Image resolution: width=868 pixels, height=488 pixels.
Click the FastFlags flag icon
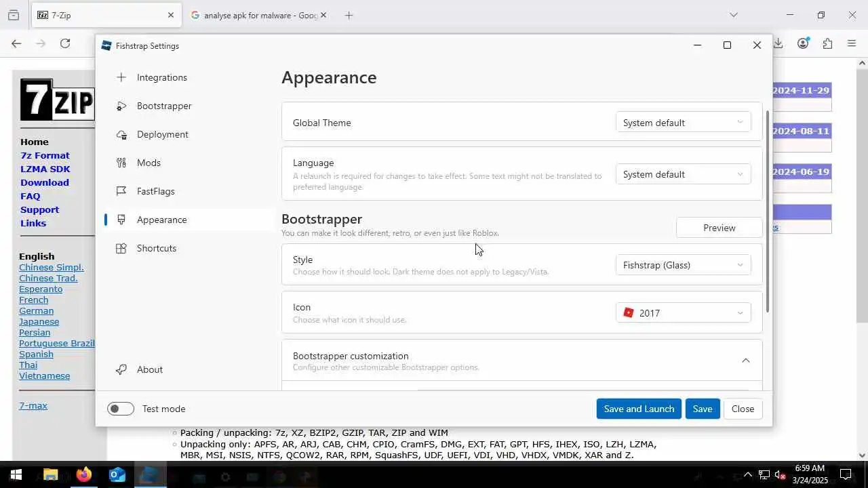tap(121, 191)
